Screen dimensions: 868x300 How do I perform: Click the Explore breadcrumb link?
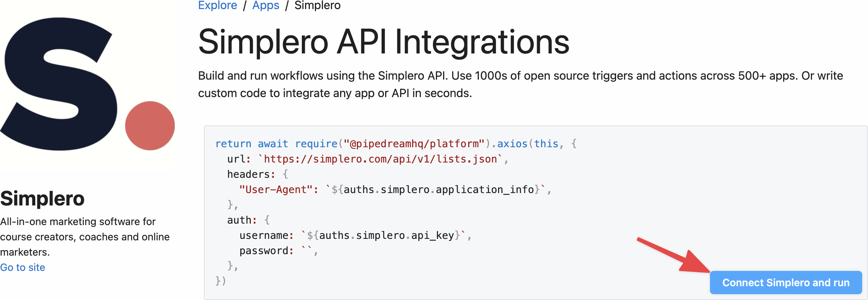click(x=217, y=5)
